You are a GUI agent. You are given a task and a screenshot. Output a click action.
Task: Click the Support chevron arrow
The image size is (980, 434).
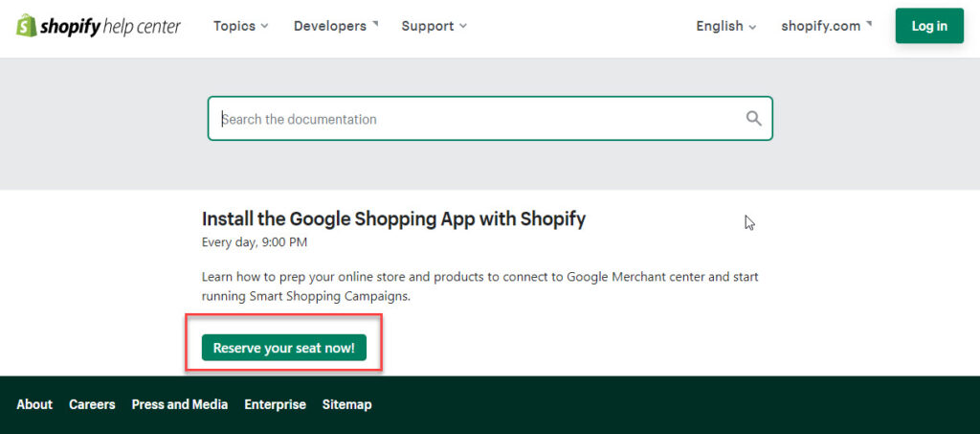pos(462,26)
